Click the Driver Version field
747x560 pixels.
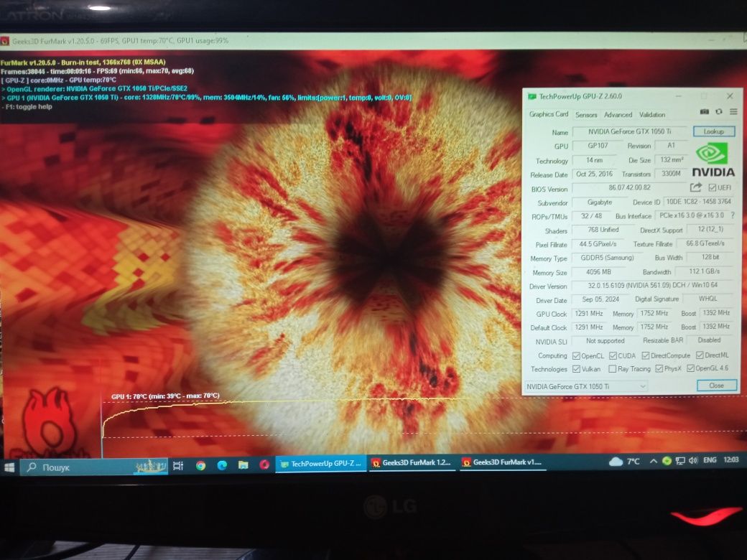[x=653, y=285]
